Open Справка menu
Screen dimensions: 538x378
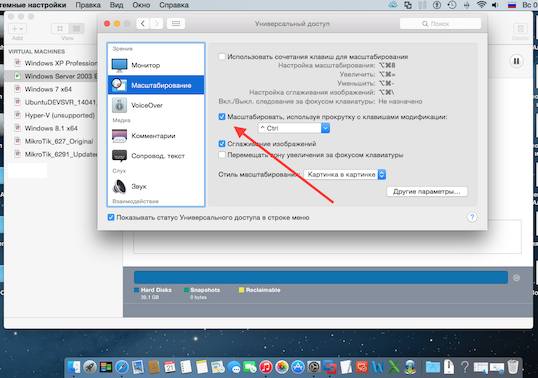point(174,5)
